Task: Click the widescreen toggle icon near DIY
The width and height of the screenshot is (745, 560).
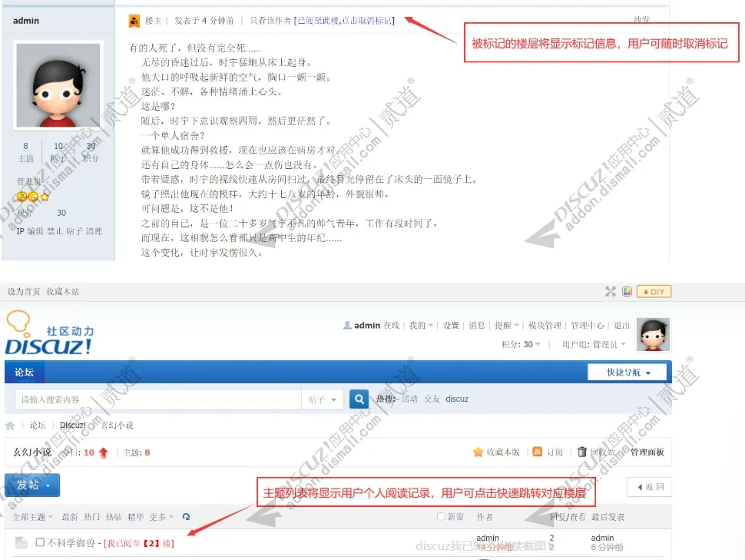Action: tap(611, 292)
